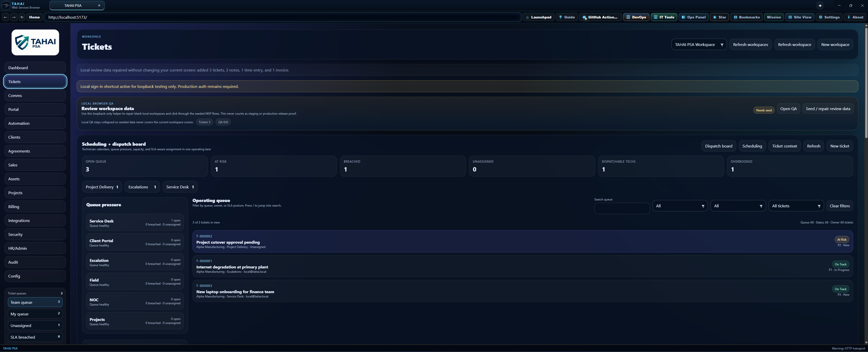Click Open QA
This screenshot has height=352, width=868.
pyautogui.click(x=788, y=109)
